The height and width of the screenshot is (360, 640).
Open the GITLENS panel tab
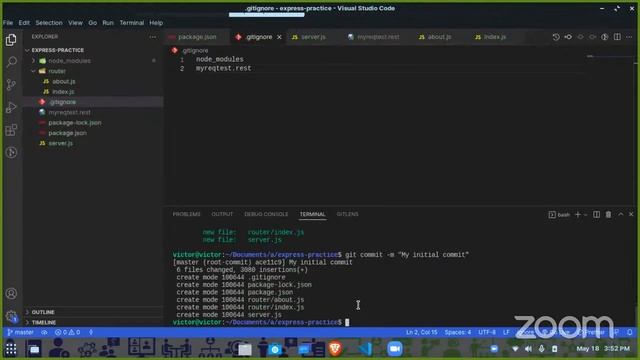click(x=347, y=214)
